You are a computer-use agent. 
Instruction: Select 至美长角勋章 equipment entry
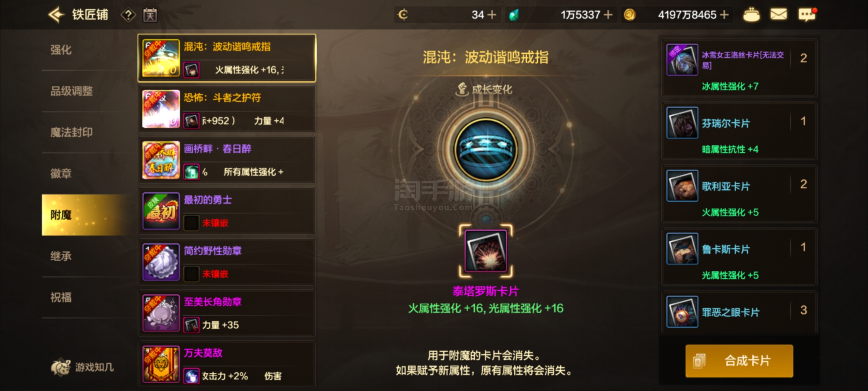click(x=226, y=313)
